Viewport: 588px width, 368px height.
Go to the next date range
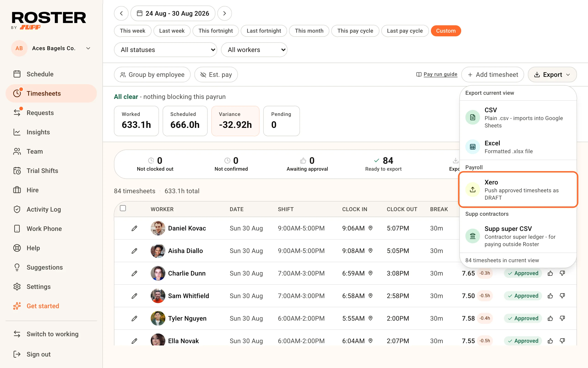(224, 13)
